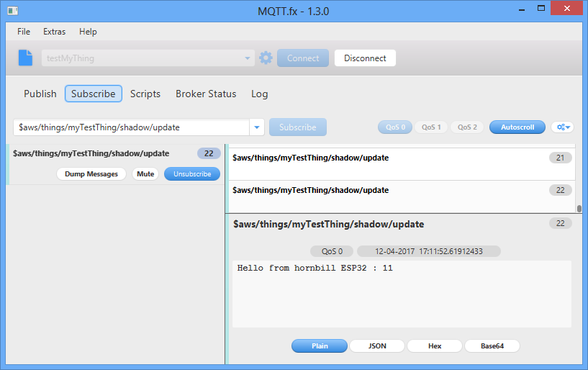The image size is (588, 370).
Task: Click the Dump Messages button
Action: (x=91, y=174)
